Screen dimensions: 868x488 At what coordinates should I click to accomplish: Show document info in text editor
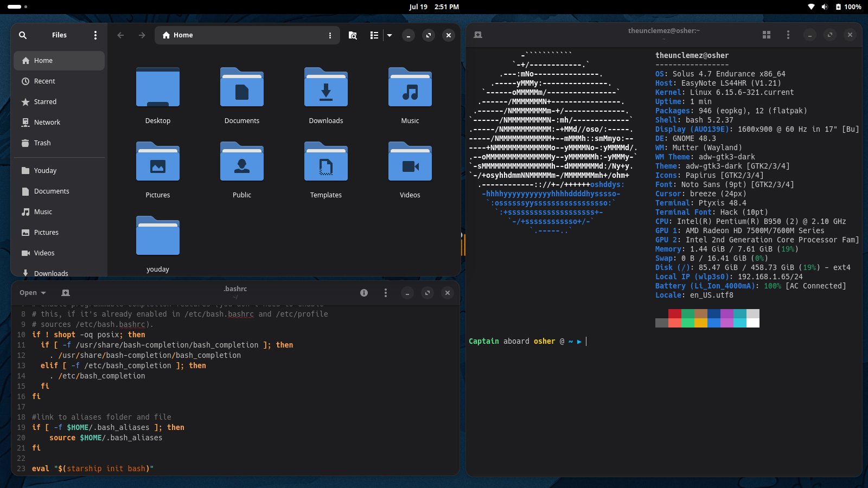364,293
